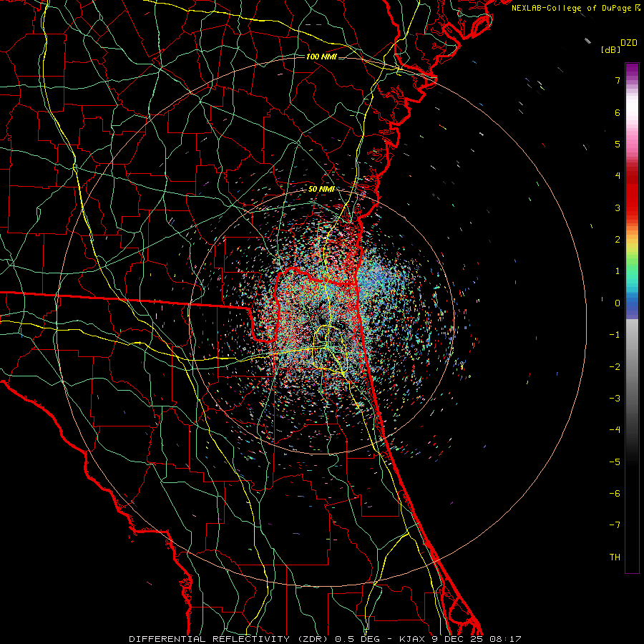
Task: Select scale value -7 on color legend
Action: [x=615, y=525]
